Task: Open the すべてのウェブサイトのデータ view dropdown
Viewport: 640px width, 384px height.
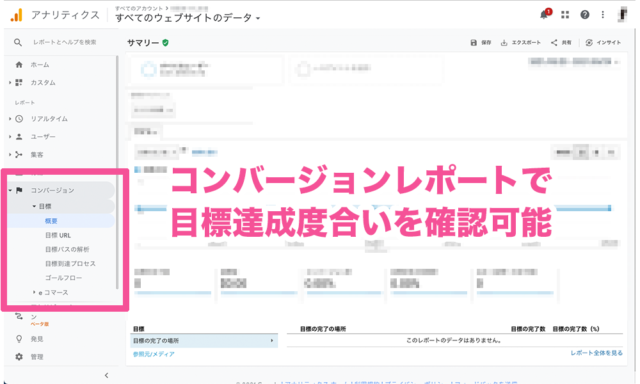Action: [x=188, y=18]
